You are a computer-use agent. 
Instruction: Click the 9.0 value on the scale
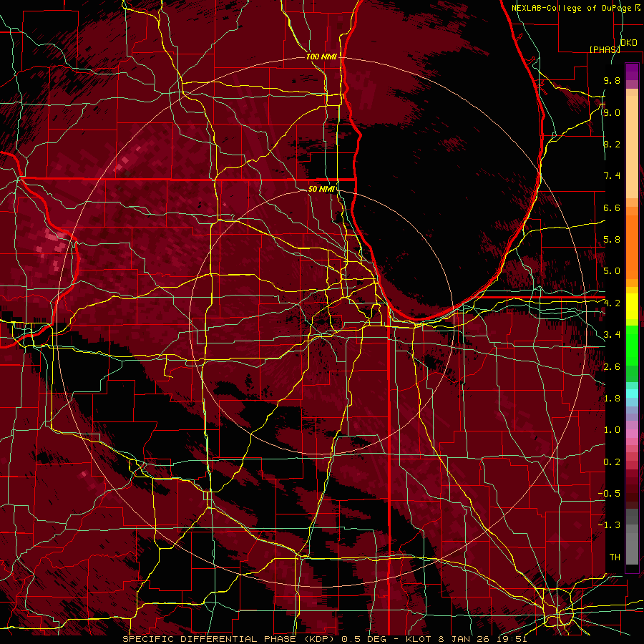612,112
